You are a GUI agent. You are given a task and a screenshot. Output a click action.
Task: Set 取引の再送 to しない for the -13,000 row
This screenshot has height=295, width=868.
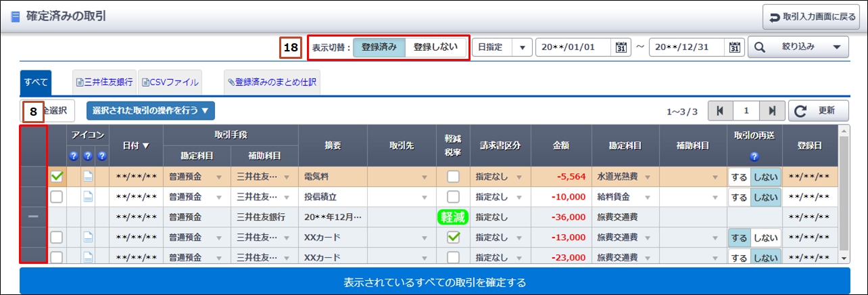(x=765, y=237)
